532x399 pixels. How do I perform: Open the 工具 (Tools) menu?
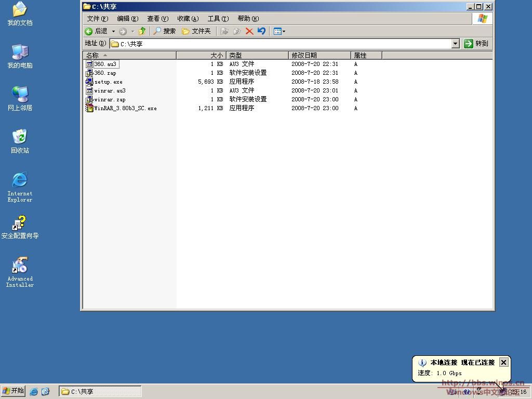pyautogui.click(x=218, y=19)
